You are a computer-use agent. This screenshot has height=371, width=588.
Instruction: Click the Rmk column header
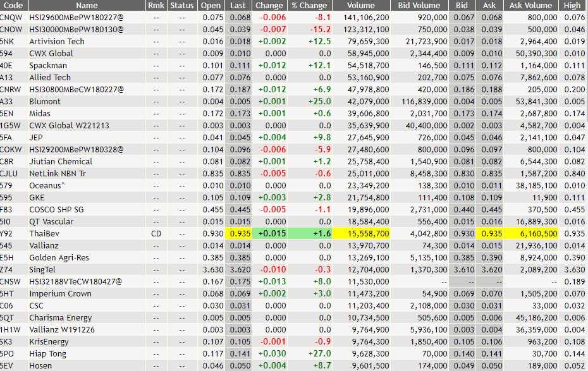(x=156, y=5)
